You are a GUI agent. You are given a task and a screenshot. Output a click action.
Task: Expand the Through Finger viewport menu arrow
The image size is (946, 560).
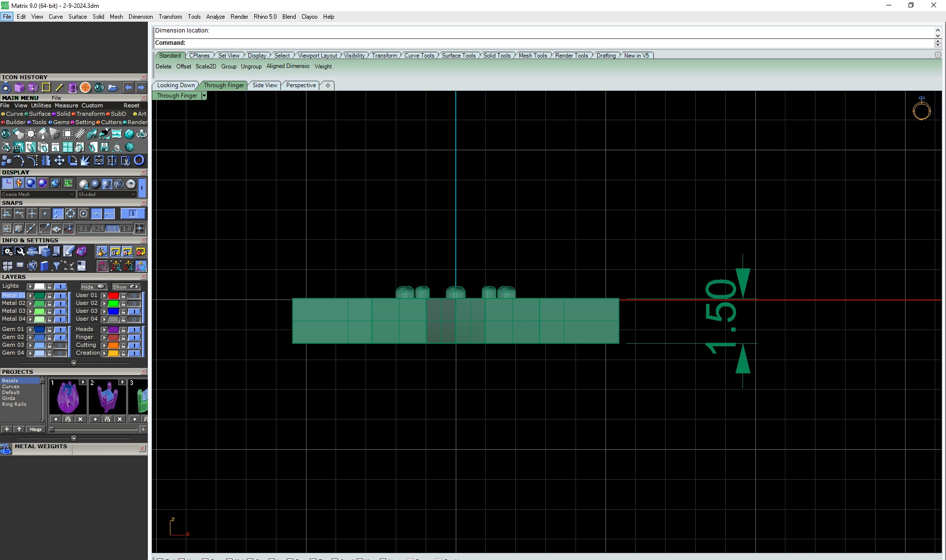pyautogui.click(x=204, y=96)
